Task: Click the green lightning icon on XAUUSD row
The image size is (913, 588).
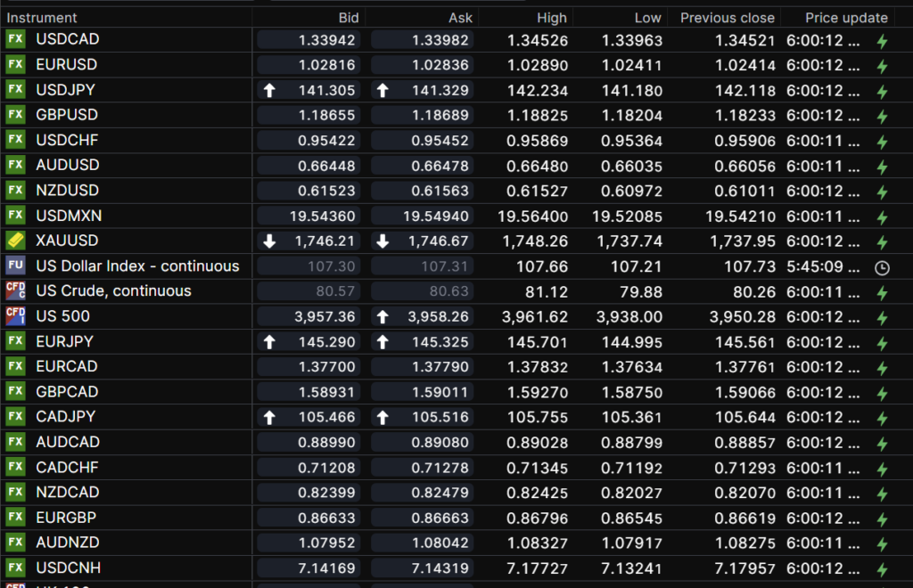Action: click(x=882, y=241)
